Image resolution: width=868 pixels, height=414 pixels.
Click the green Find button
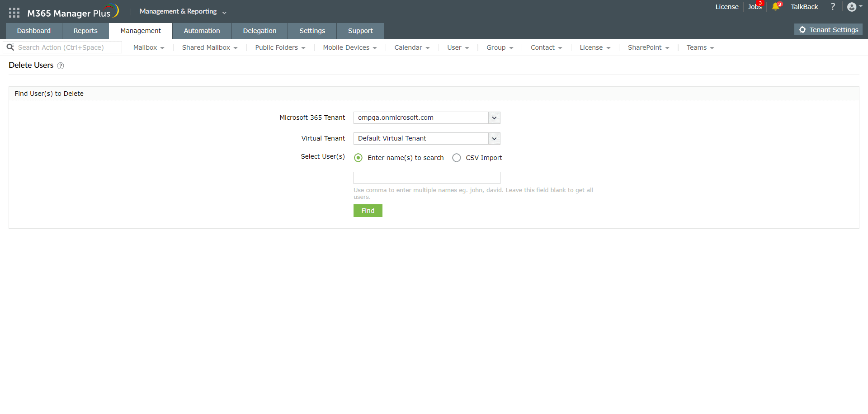coord(368,211)
